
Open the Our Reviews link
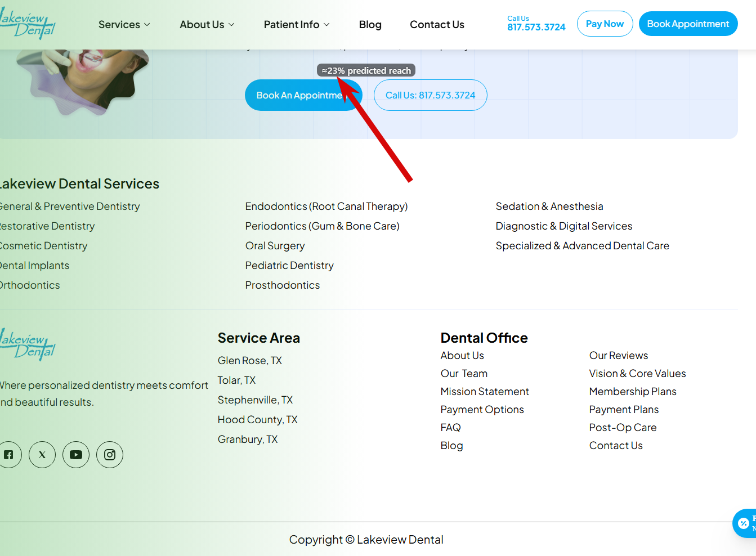[x=619, y=356]
